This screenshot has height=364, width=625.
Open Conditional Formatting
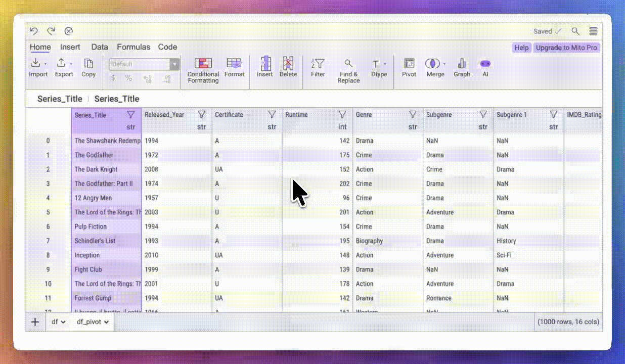tap(203, 68)
